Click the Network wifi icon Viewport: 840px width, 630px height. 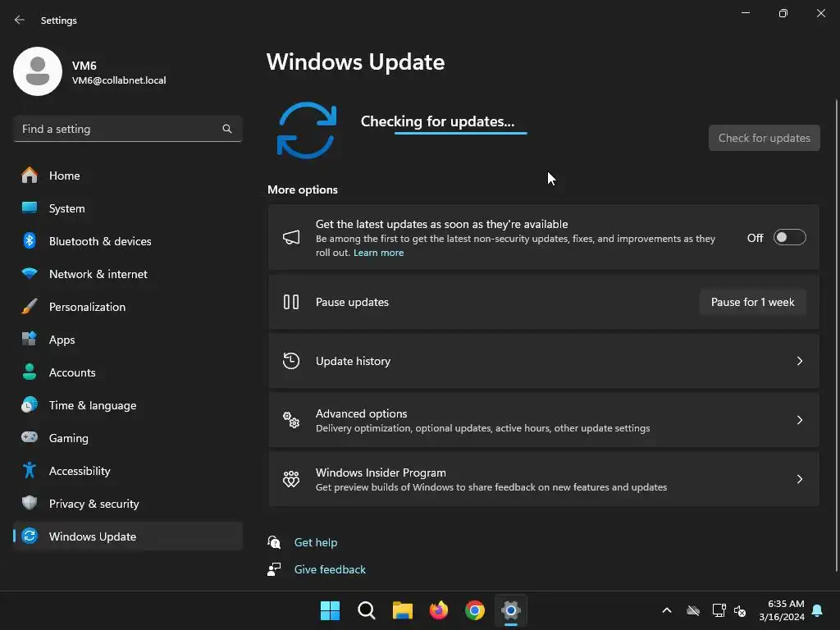(x=30, y=274)
